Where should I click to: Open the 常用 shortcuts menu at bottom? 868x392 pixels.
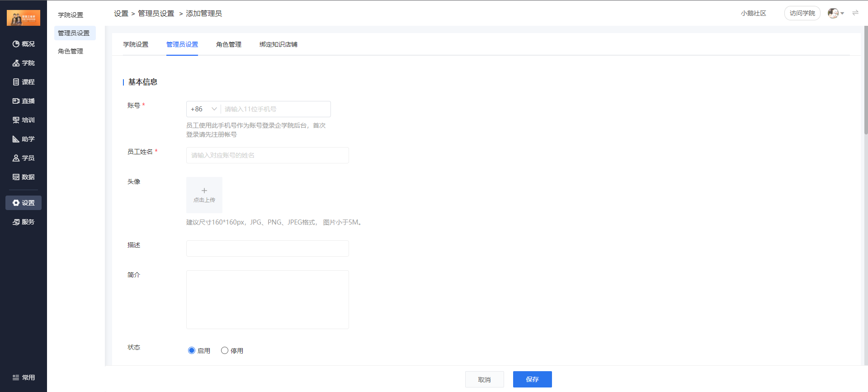(24, 378)
